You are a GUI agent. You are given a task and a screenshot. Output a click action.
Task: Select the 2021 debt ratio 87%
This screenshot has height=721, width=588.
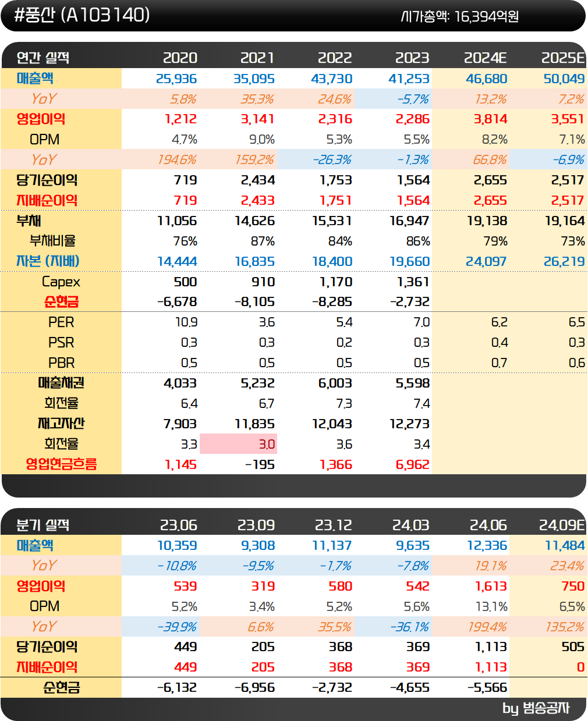pyautogui.click(x=263, y=241)
